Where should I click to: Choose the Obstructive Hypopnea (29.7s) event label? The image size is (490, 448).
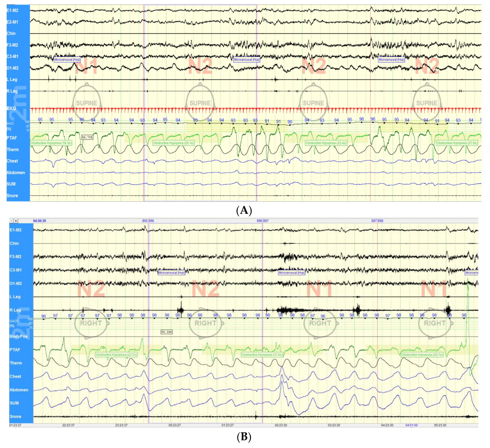click(x=422, y=355)
